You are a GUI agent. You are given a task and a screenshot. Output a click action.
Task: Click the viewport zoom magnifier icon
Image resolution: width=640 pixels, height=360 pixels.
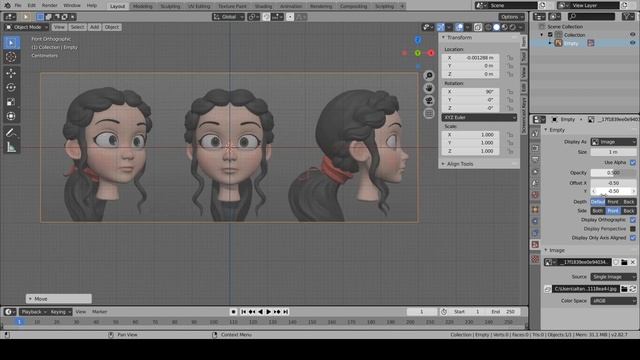429,76
